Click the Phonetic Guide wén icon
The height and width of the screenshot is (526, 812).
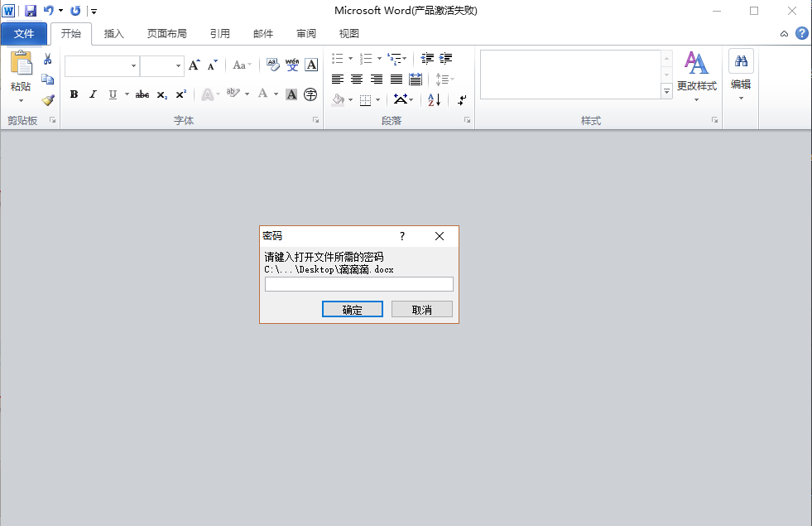292,65
